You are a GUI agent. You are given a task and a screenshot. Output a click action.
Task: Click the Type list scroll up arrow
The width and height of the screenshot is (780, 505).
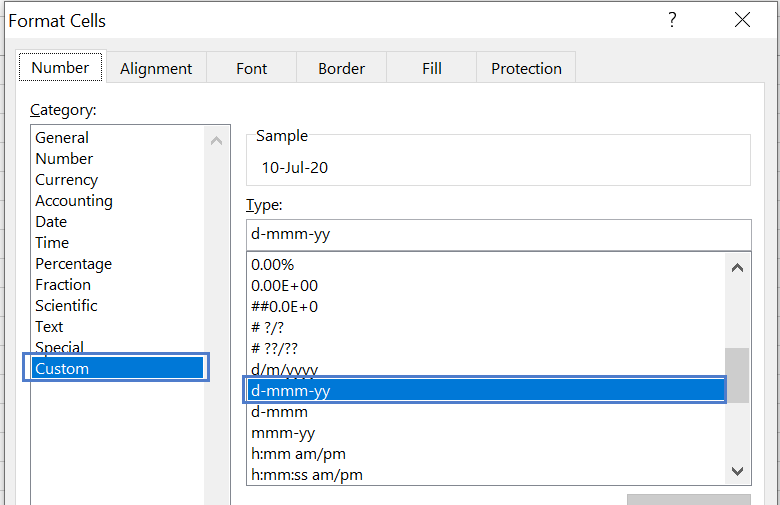pos(737,268)
